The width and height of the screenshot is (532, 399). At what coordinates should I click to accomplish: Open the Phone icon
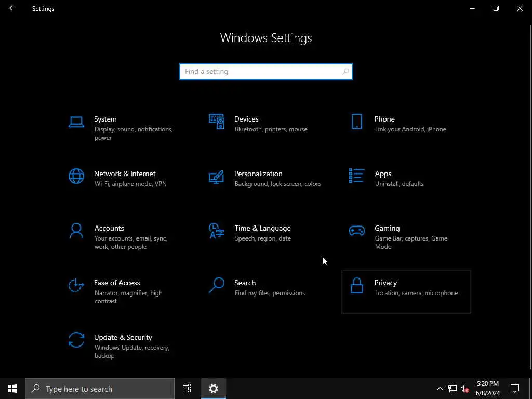click(x=356, y=122)
